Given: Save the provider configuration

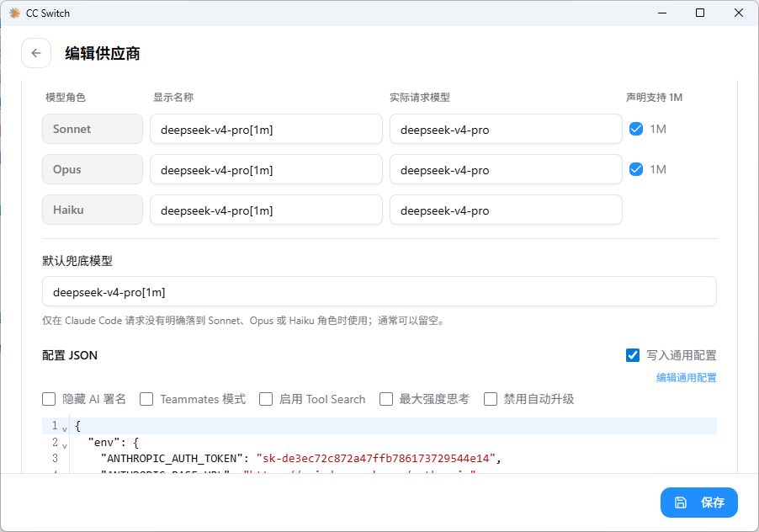Looking at the screenshot, I should [x=699, y=503].
